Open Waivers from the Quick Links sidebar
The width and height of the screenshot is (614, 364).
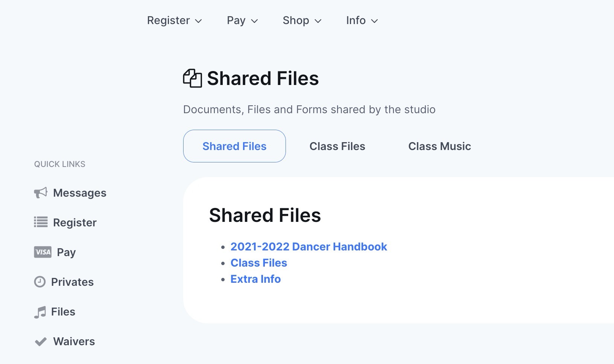[x=74, y=341]
